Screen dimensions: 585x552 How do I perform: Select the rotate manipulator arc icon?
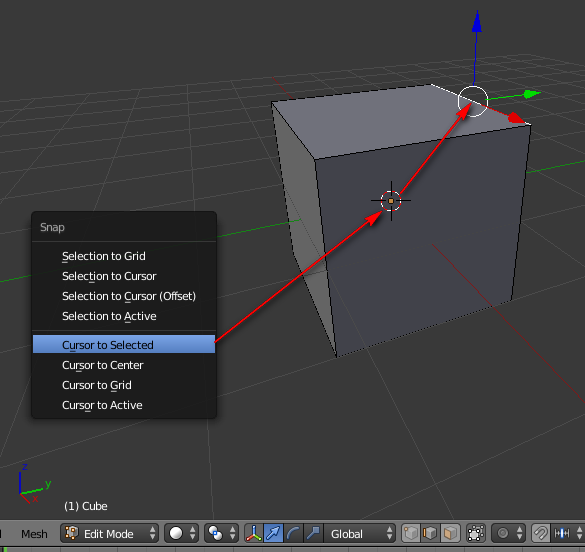[293, 533]
